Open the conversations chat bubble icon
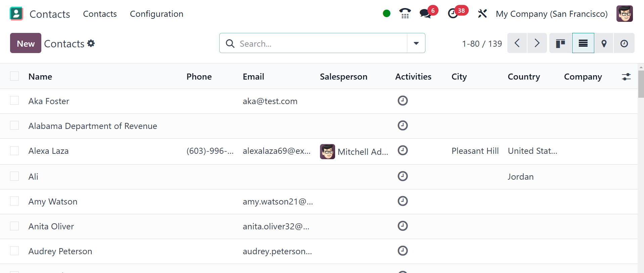The width and height of the screenshot is (644, 273). coord(425,13)
